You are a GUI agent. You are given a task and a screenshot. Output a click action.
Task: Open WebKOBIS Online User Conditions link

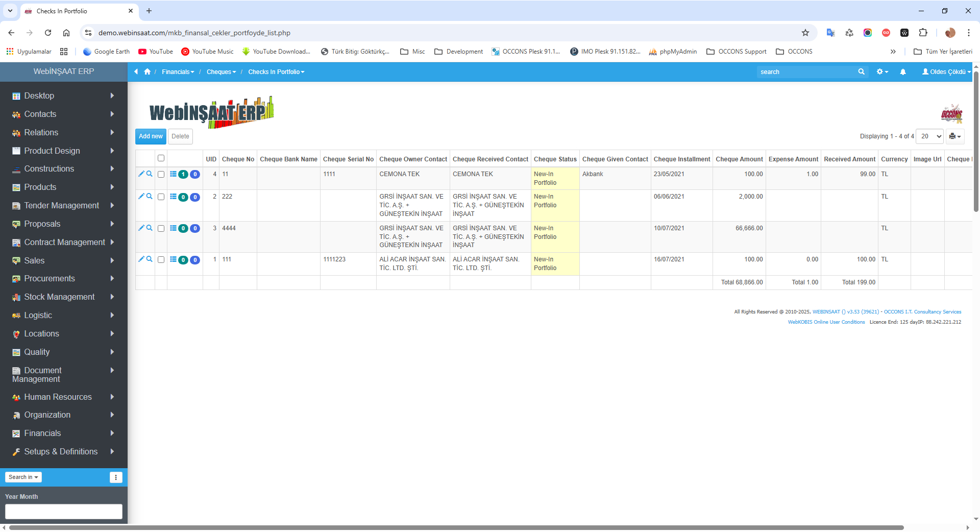coord(826,322)
